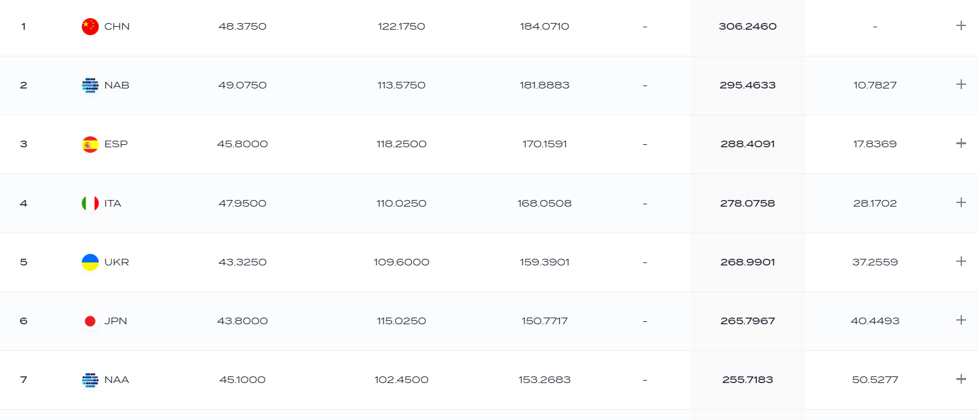Expand the ITA row with plus
Viewport: 980px width, 420px height.
961,202
